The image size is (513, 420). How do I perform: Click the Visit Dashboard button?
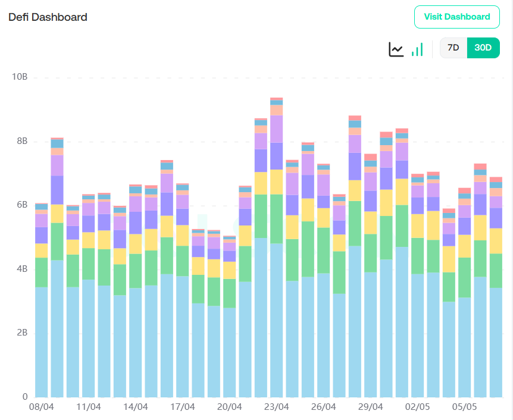(x=456, y=17)
